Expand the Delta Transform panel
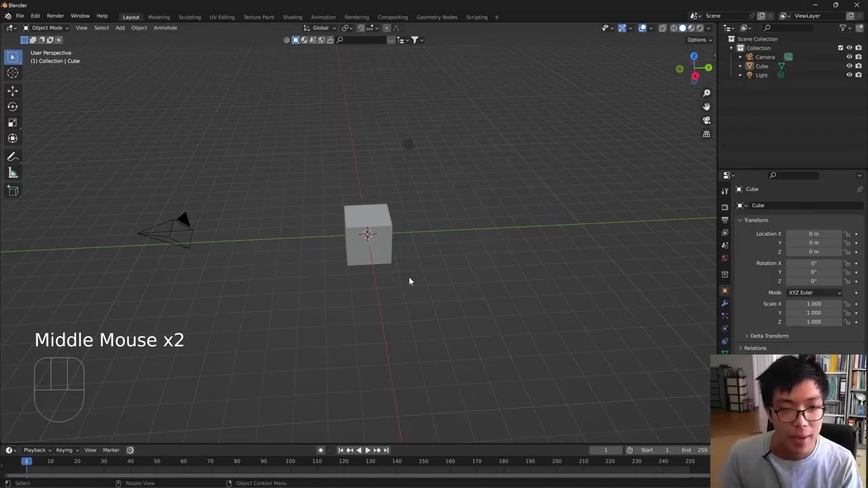Screen dimensions: 868x488 769,336
